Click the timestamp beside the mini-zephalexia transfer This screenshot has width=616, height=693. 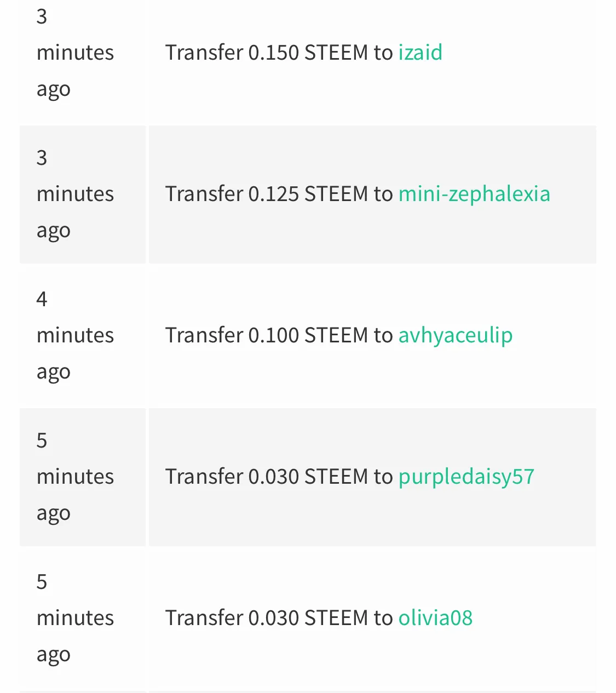[75, 194]
